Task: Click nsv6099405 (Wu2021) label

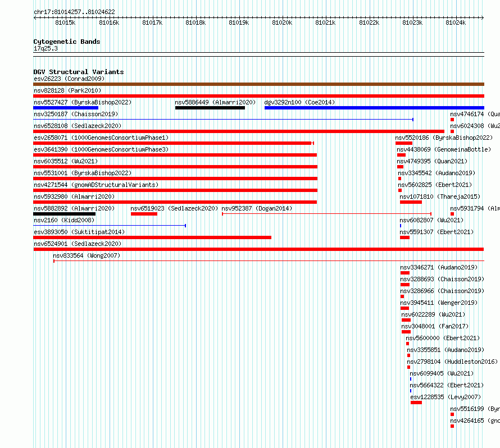Action: point(442,373)
